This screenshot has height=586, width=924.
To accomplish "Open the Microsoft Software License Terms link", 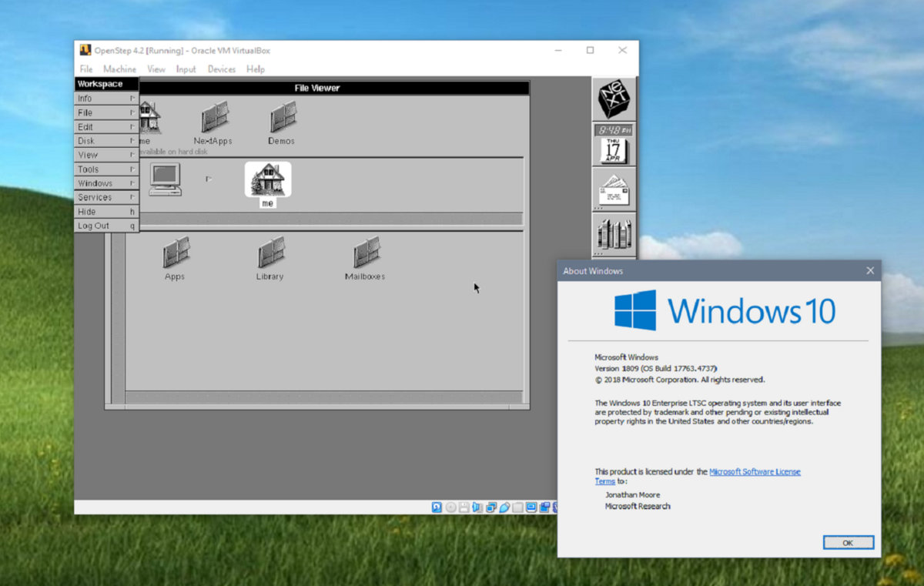I will [x=754, y=471].
